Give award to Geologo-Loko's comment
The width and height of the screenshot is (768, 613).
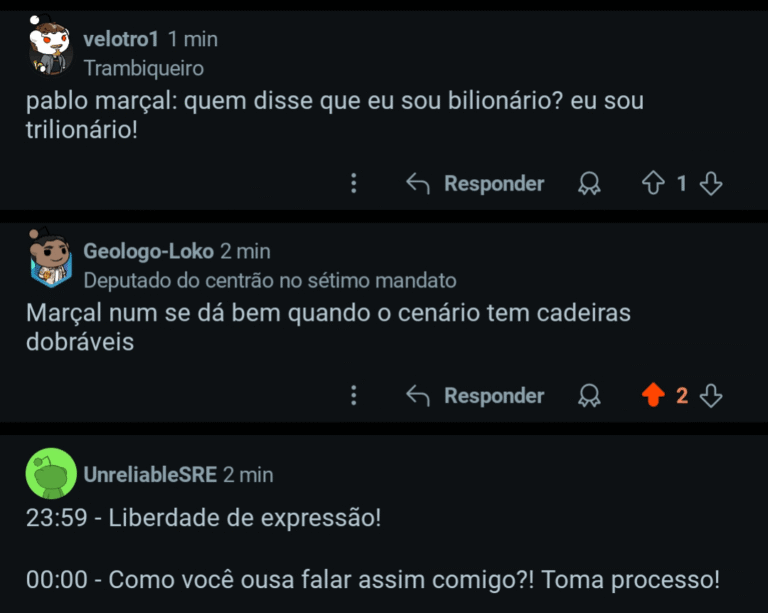click(590, 396)
